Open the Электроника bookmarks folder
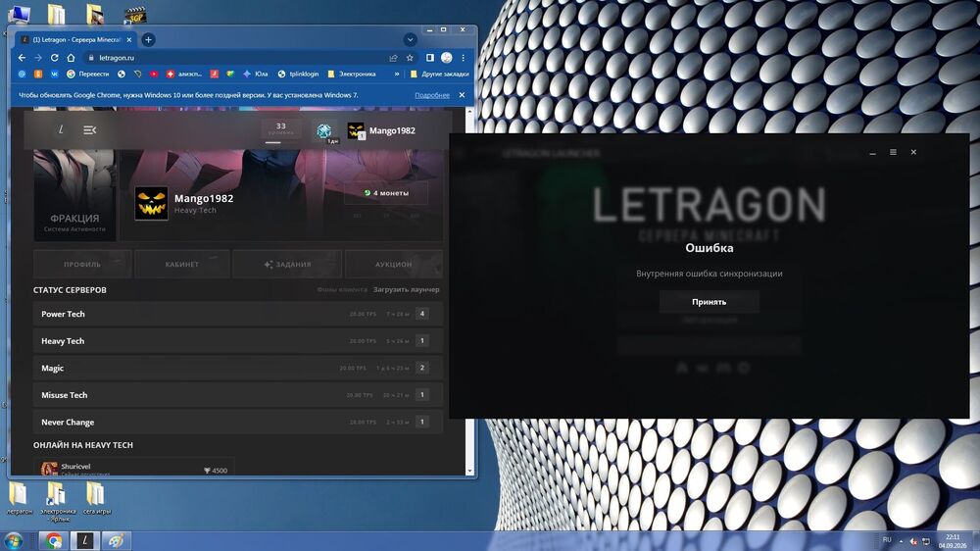 (x=351, y=74)
